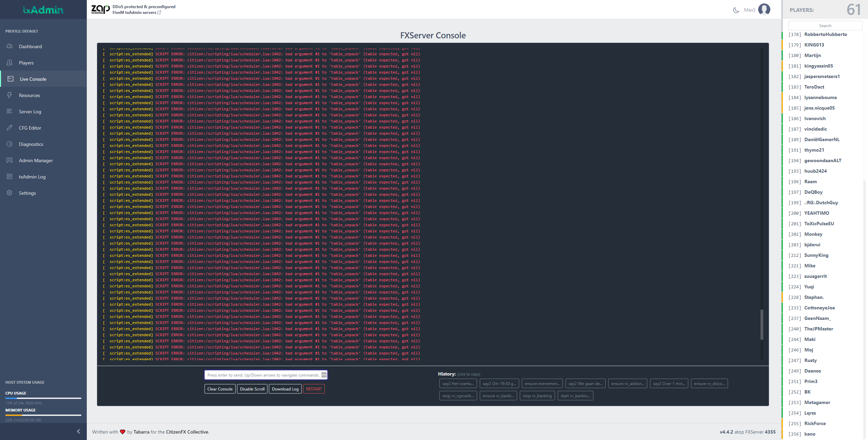
Task: Click the players Search field
Action: [x=825, y=26]
